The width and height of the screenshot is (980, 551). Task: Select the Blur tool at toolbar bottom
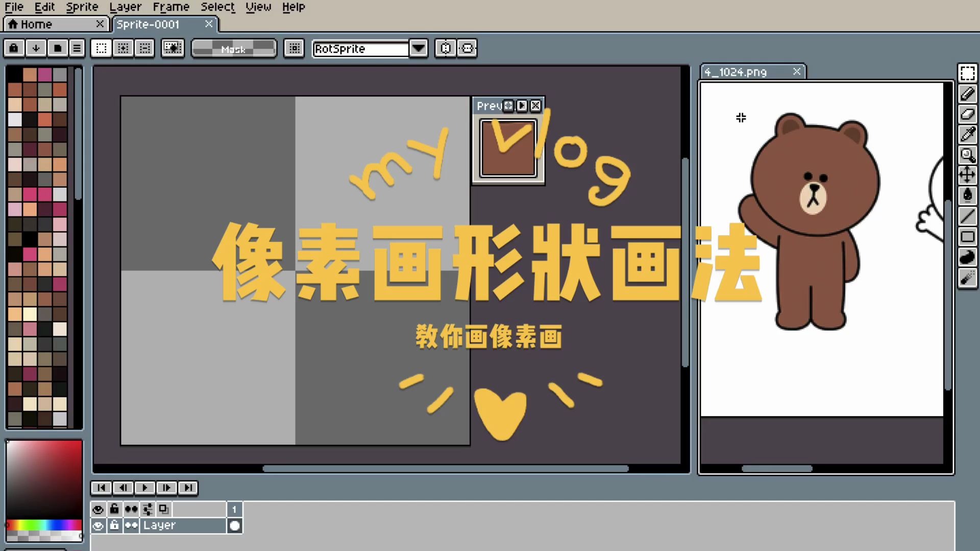coord(967,278)
